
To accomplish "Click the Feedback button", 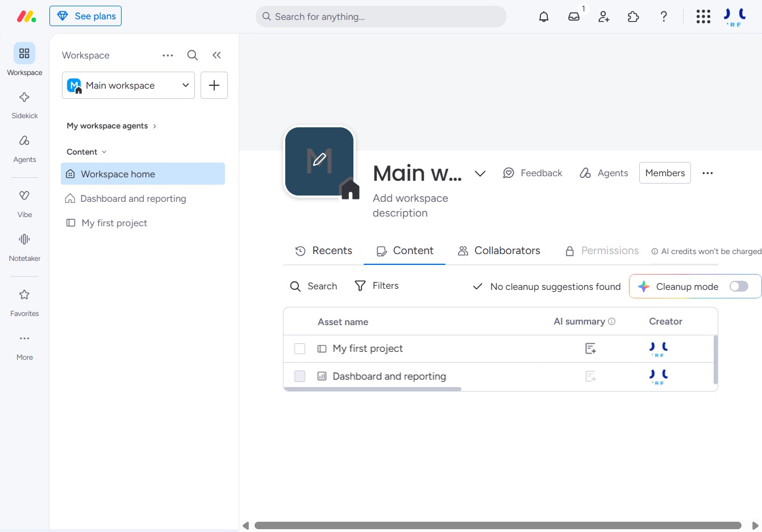I will (x=532, y=173).
